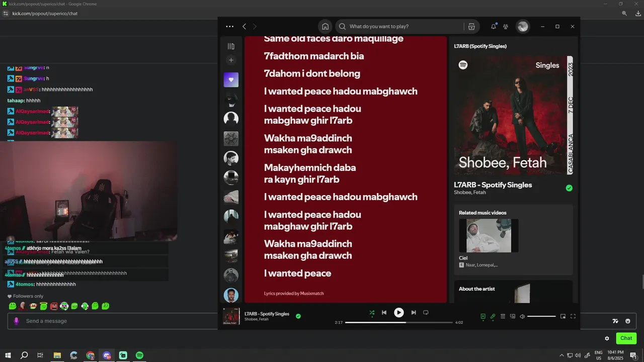
Task: Click lyric line '7fadthom madarch bia'
Action: [x=314, y=56]
